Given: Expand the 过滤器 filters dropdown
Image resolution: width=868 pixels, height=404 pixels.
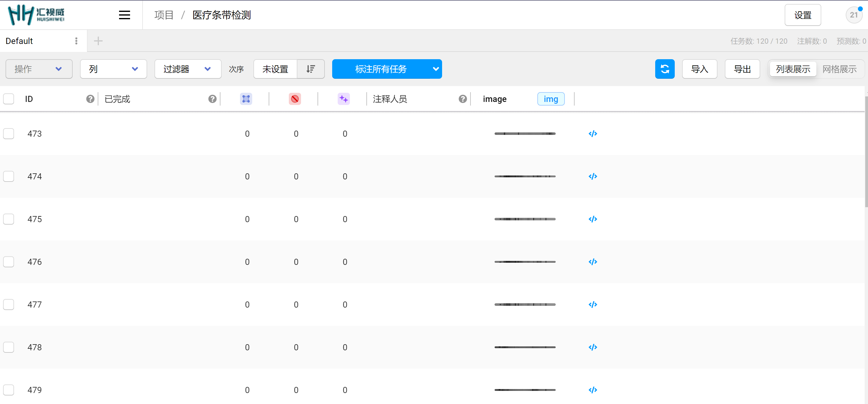Looking at the screenshot, I should click(187, 69).
